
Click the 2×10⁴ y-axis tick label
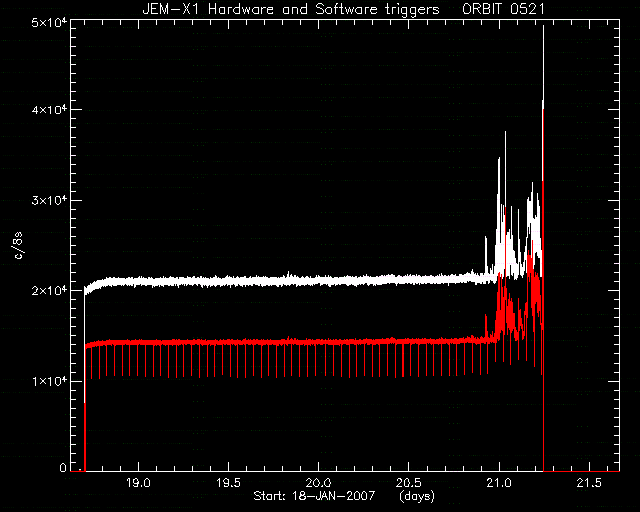(49, 290)
